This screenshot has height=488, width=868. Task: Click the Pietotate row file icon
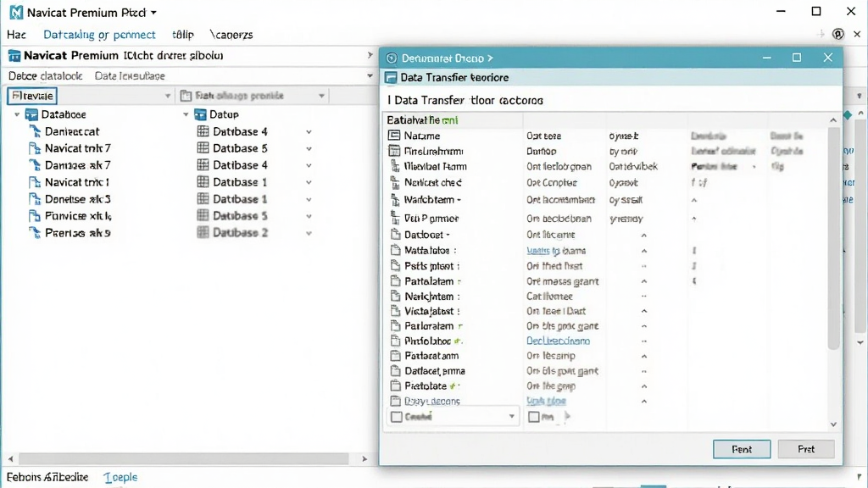[x=395, y=385]
